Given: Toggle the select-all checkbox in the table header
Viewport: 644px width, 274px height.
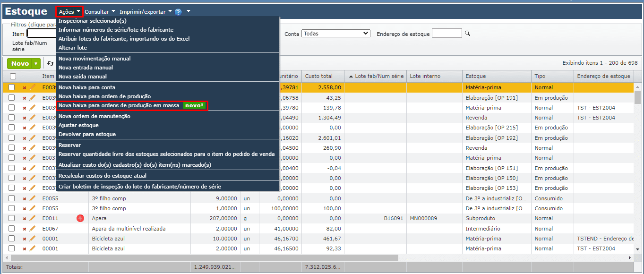Looking at the screenshot, I should point(13,76).
